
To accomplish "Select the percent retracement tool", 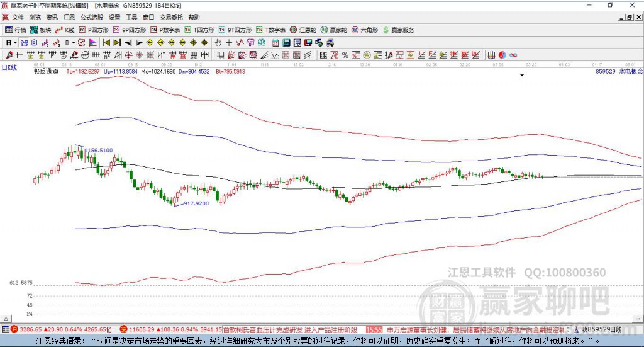I will click(x=345, y=55).
